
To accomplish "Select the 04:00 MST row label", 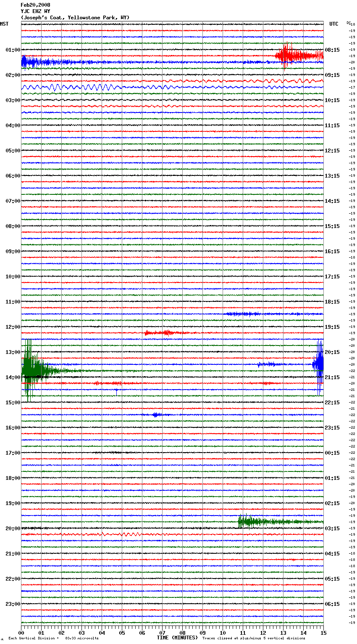I will pyautogui.click(x=13, y=126).
